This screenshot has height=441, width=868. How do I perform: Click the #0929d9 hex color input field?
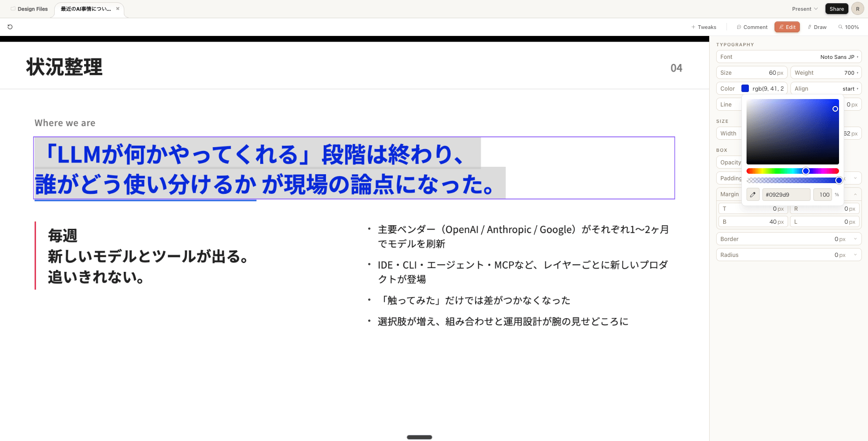[x=786, y=194]
